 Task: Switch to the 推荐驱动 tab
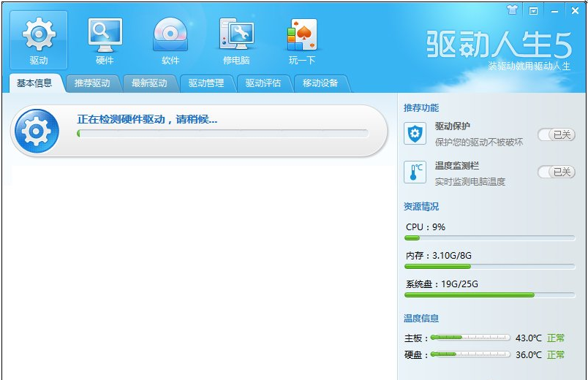point(92,83)
